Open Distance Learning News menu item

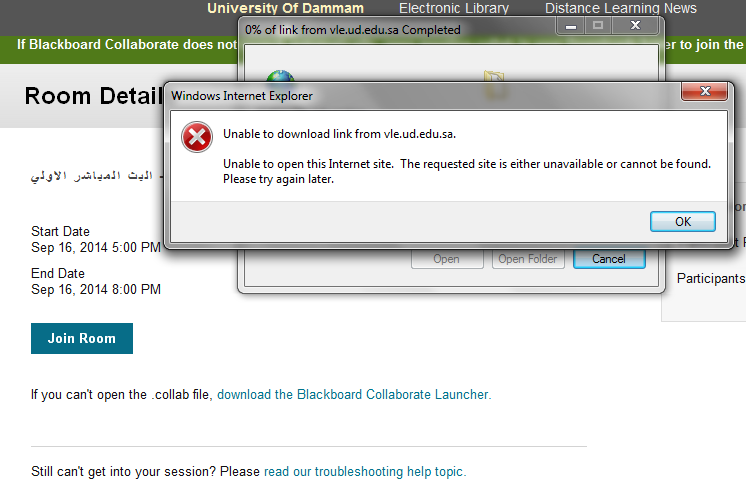point(621,9)
